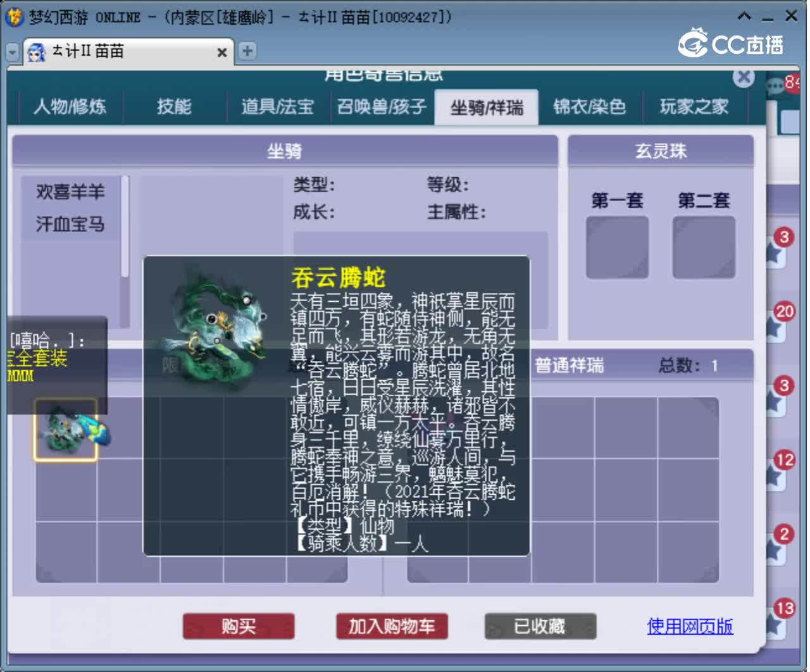Click the grey 已收藏 button
The image size is (810, 672).
click(540, 626)
